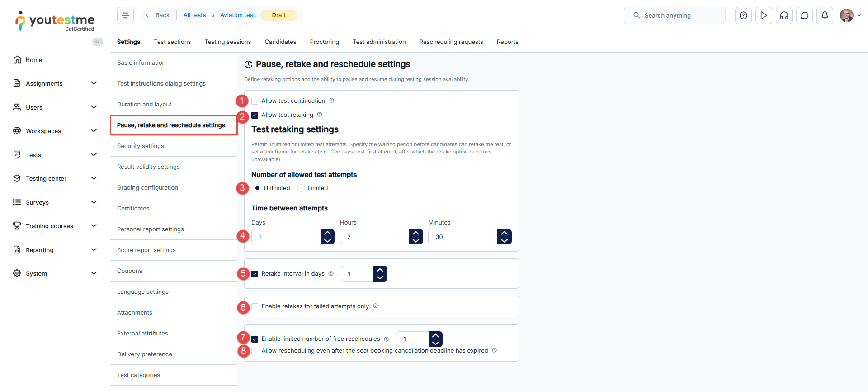Image resolution: width=868 pixels, height=392 pixels.
Task: Open the Candidates tab
Action: 280,42
